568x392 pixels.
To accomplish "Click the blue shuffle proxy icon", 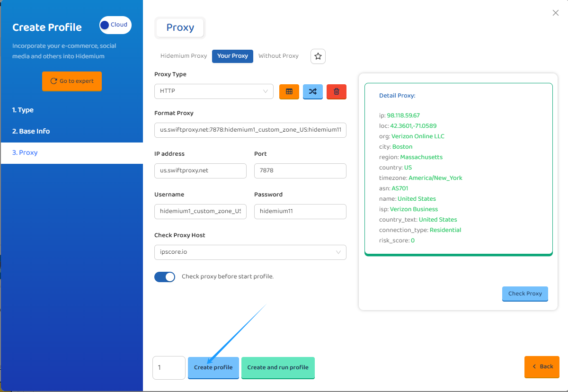I will [x=312, y=91].
